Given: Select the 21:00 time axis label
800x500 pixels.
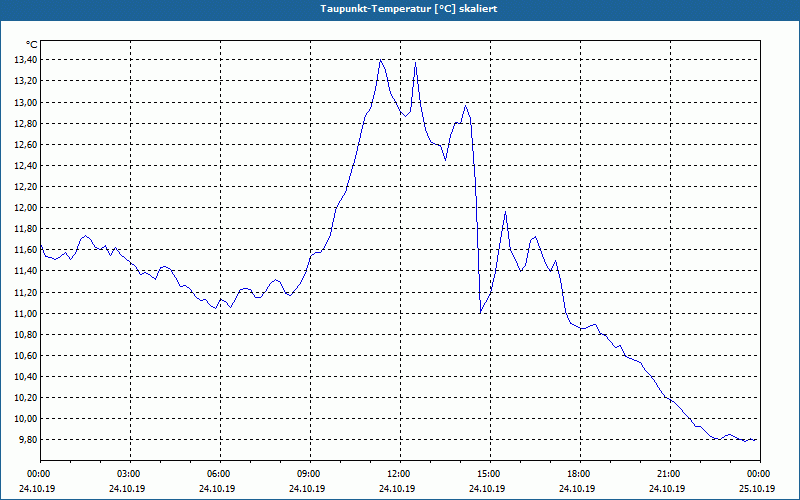Looking at the screenshot, I should point(667,474).
